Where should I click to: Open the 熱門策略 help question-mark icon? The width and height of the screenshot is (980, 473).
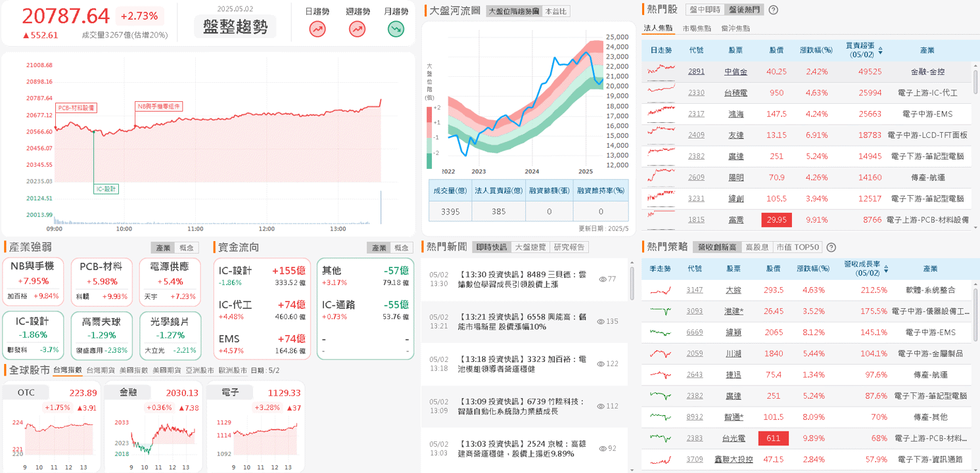[831, 247]
